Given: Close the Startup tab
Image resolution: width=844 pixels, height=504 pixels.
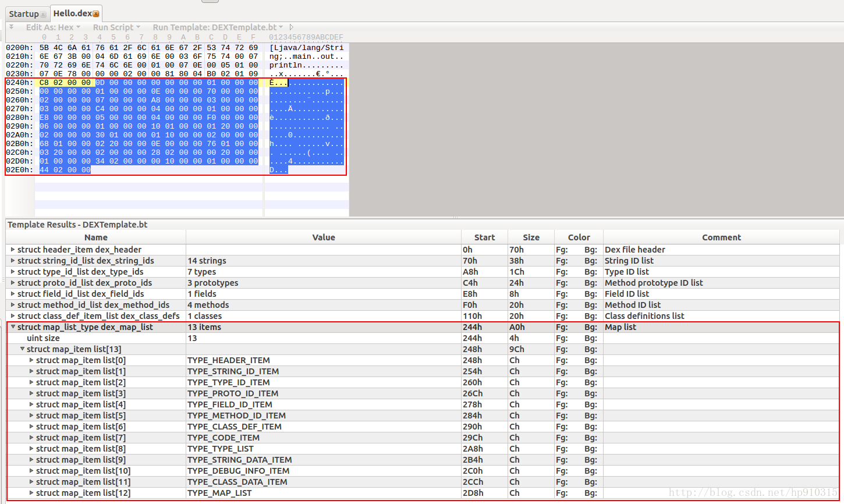Looking at the screenshot, I should [x=43, y=15].
